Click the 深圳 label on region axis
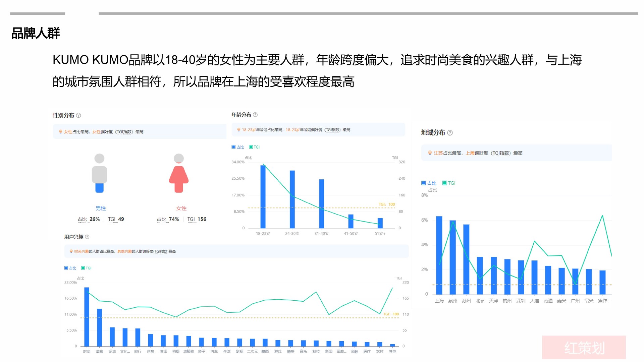644x362 pixels. 521,301
